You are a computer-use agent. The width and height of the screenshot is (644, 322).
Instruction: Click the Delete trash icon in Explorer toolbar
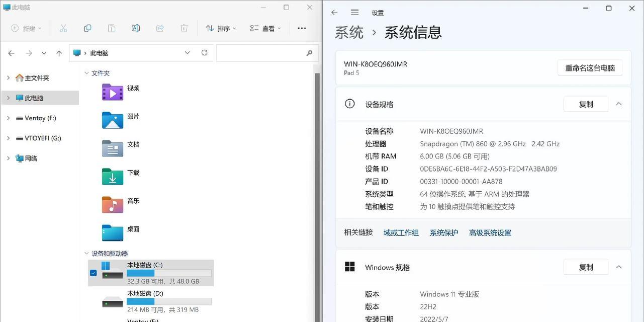(x=184, y=28)
